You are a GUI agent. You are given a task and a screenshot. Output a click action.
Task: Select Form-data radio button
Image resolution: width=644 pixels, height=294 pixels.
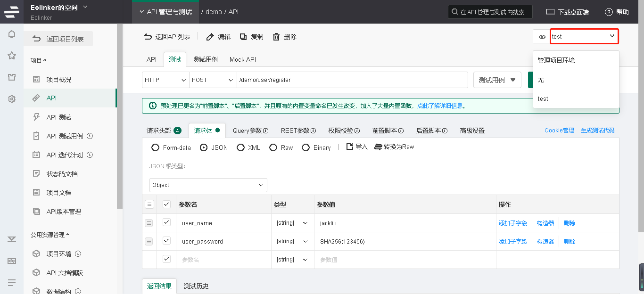tap(155, 147)
